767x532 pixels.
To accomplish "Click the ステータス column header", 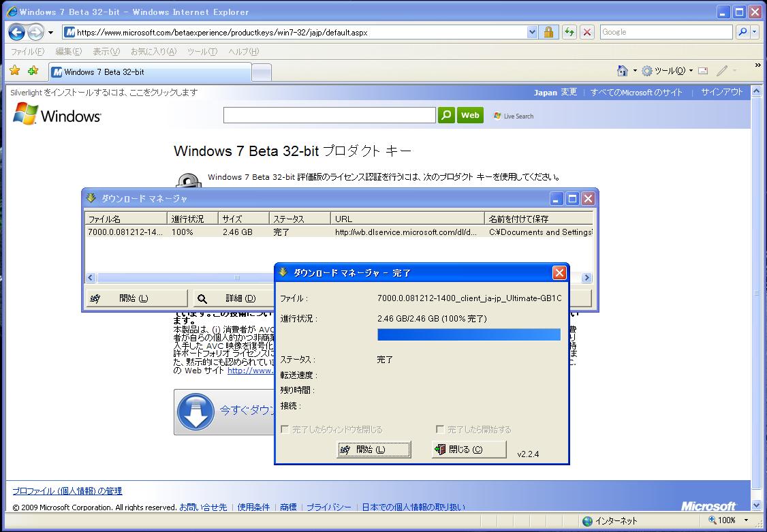I will coord(300,219).
